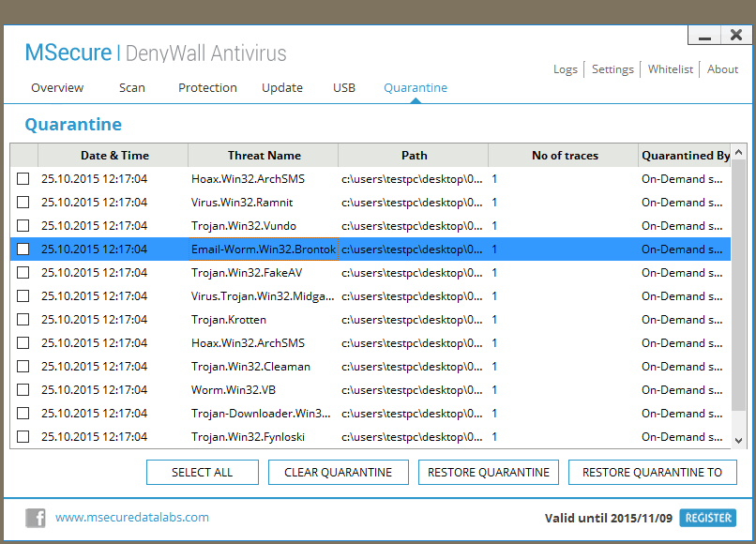
Task: Check the Trojan-Downloader.Win3... row checkbox
Action: 23,414
